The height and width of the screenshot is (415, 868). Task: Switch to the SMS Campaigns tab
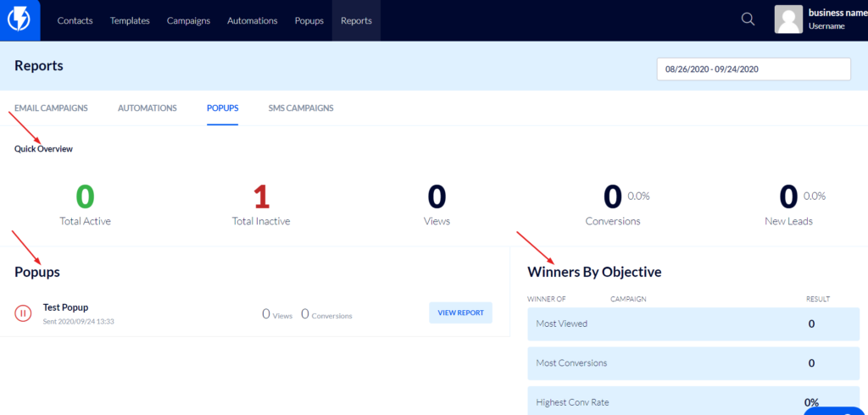[301, 108]
